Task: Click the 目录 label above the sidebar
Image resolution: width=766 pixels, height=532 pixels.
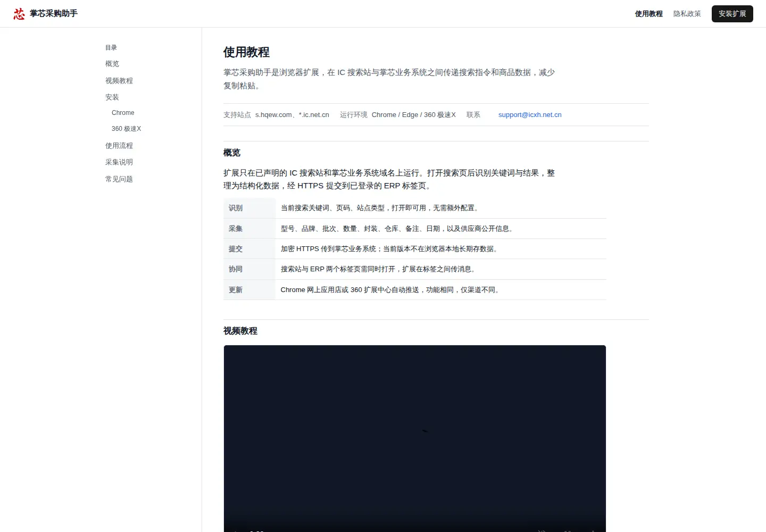Action: 111,48
